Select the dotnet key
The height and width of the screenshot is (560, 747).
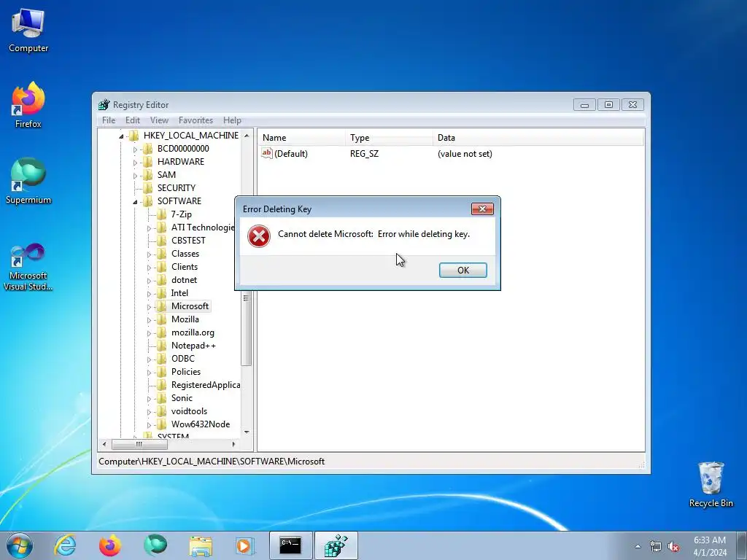(184, 279)
